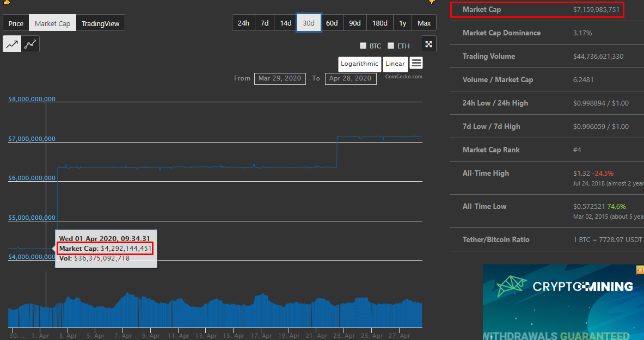Click the thumbs up icon
Image resolution: width=644 pixels, height=340 pixels.
click(x=7, y=2)
